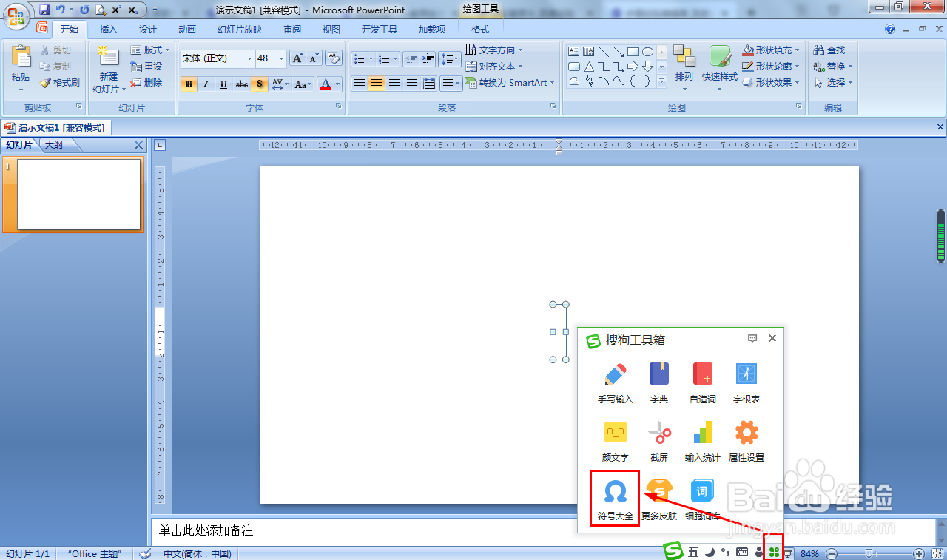The width and height of the screenshot is (947, 560).
Task: Click the 重设 reset button
Action: (x=146, y=67)
